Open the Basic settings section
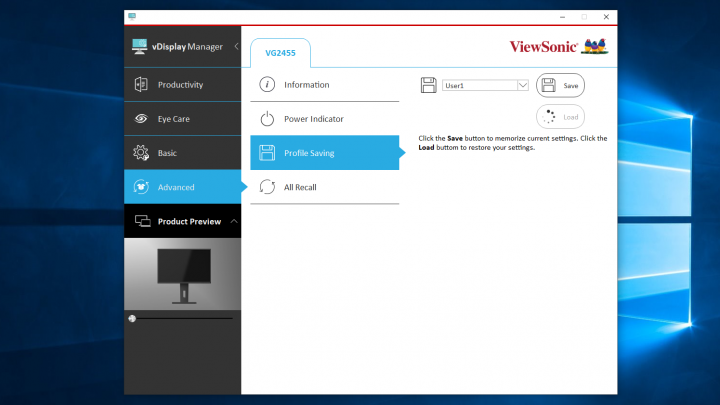Image resolution: width=720 pixels, height=405 pixels. [182, 152]
